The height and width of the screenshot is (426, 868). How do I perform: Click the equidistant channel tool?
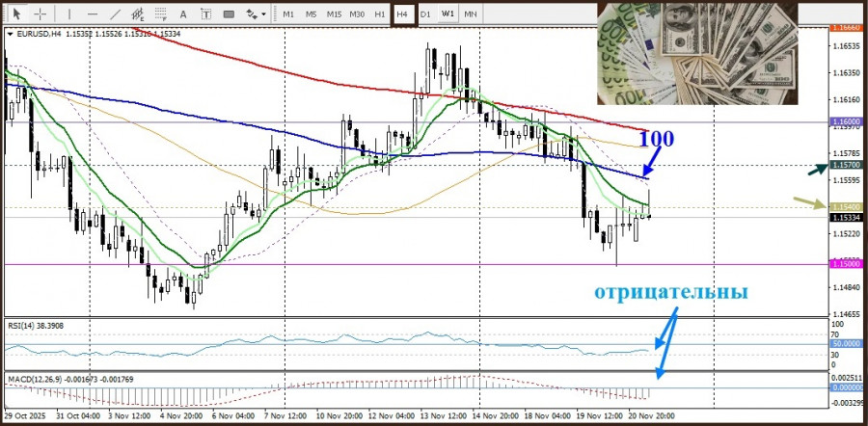pyautogui.click(x=138, y=14)
